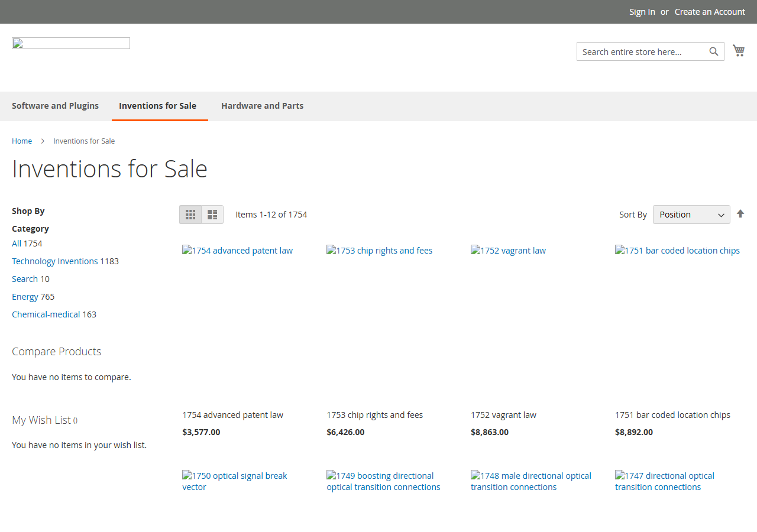Switch to grid view mode
Viewport: 757px width, 532px height.
click(190, 215)
